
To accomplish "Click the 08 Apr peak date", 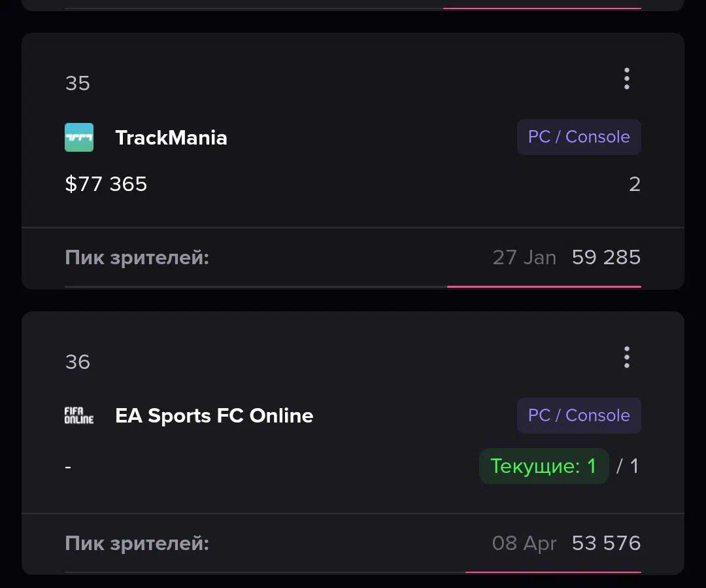I will click(x=524, y=544).
